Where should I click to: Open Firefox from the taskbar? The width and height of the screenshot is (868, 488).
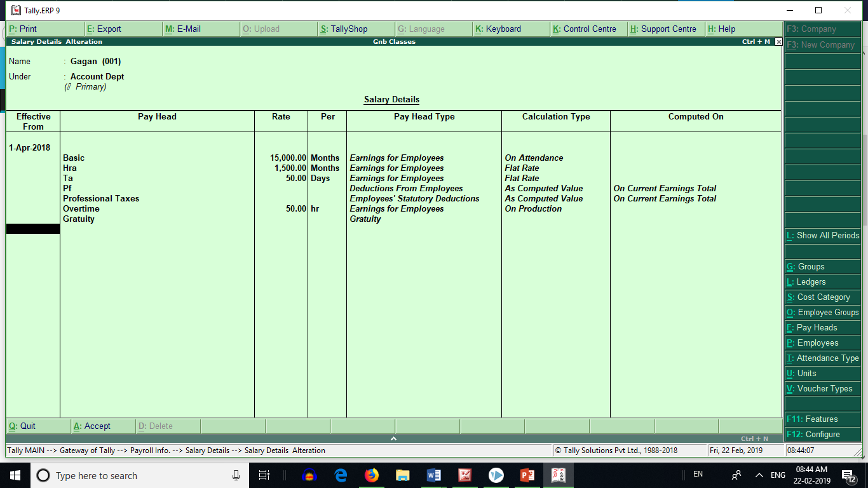(372, 475)
